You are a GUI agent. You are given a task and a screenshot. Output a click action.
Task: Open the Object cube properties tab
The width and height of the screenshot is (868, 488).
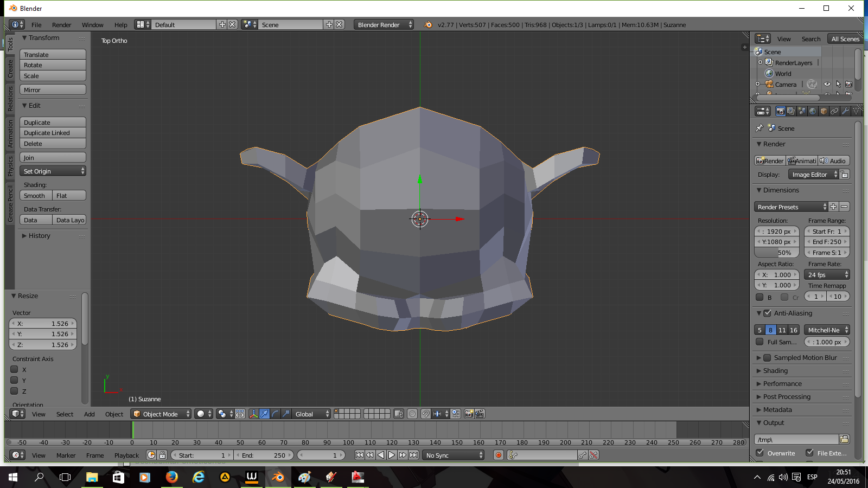[x=824, y=111]
